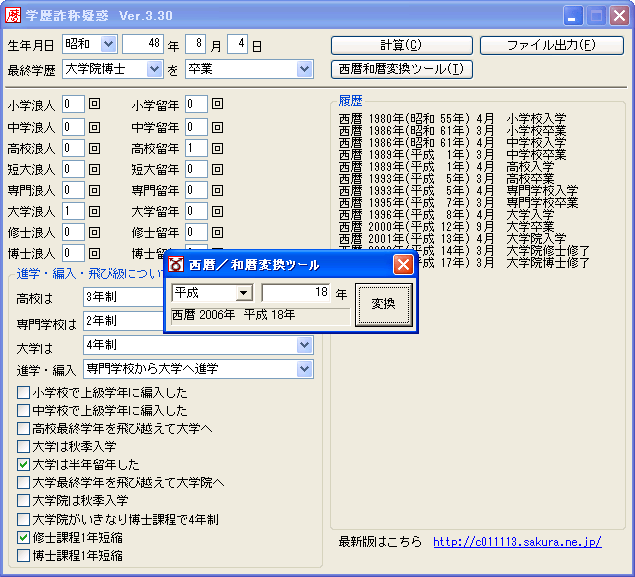Click the year field showing 18
Viewport: 635px width, 577px height.
tap(296, 293)
